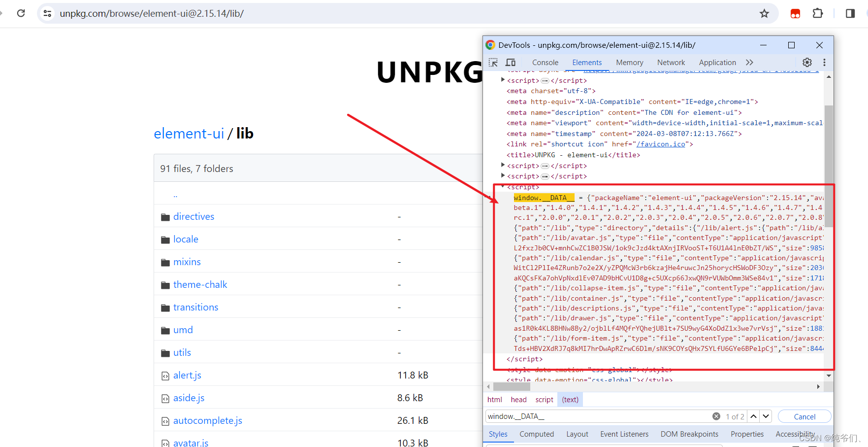Open the DOM Breakpoints pane tab

click(x=689, y=434)
